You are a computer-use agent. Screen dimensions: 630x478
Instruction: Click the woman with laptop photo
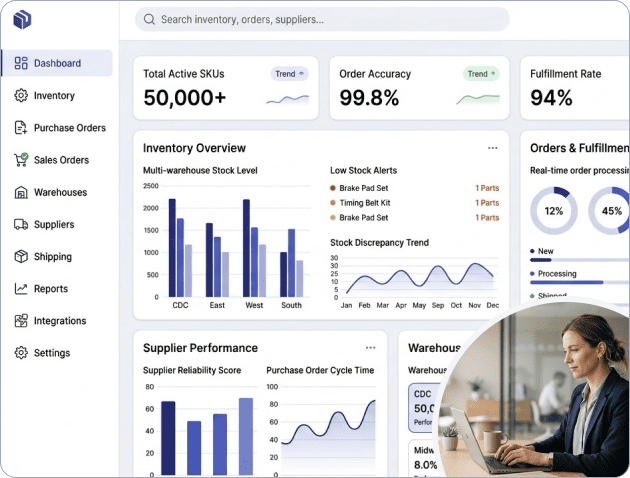[x=534, y=388]
